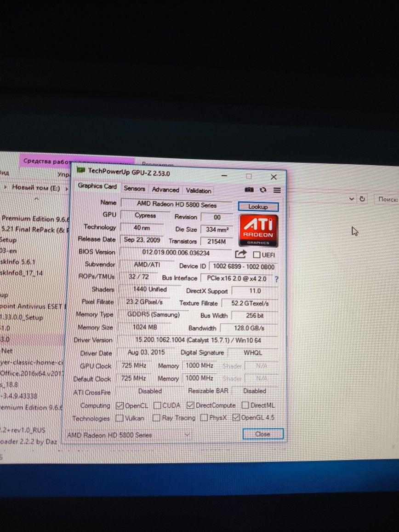
Task: Select the Средства работы ribbon tab in Explorer
Action: (x=47, y=161)
